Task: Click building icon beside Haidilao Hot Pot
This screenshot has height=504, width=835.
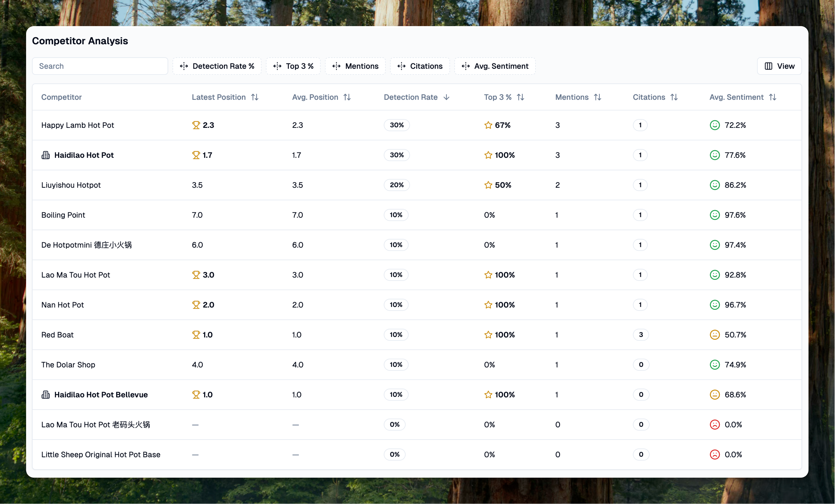Action: 45,155
